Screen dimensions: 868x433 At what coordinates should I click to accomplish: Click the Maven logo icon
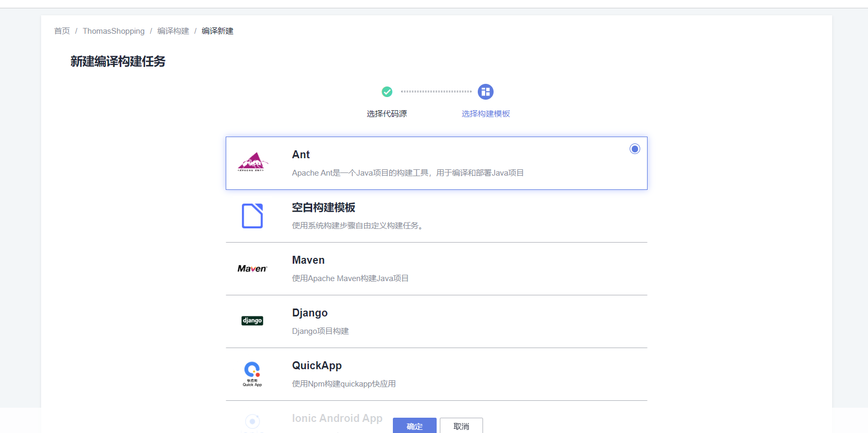pyautogui.click(x=252, y=268)
